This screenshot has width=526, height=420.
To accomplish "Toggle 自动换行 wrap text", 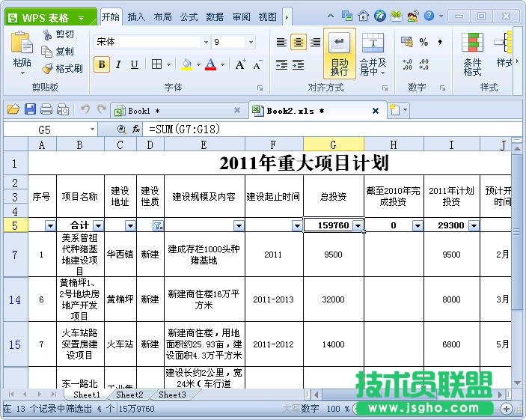I will [x=340, y=53].
